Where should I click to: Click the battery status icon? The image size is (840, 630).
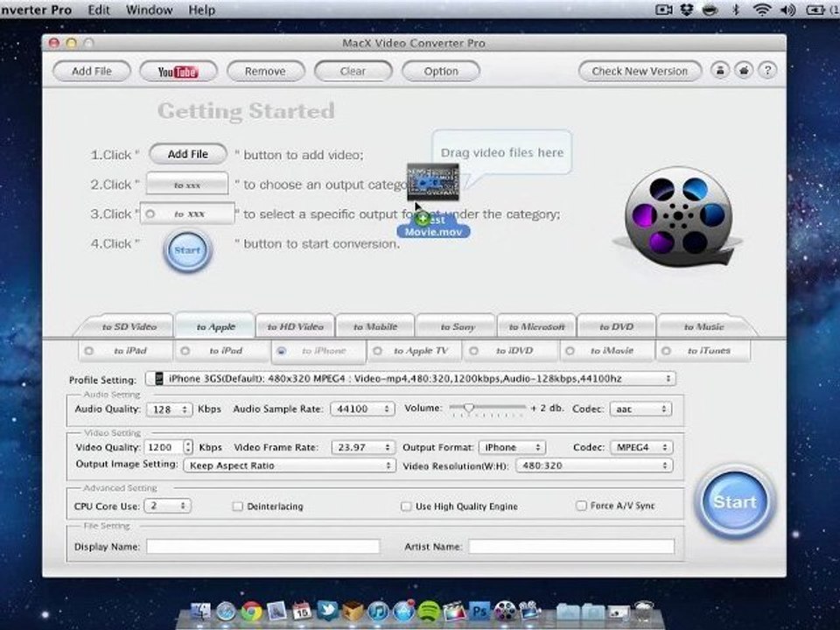(815, 10)
